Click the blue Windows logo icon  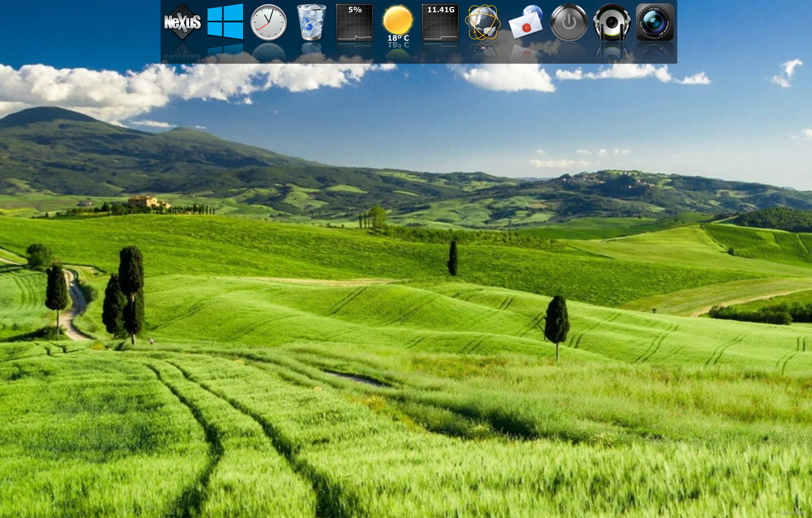pos(225,21)
